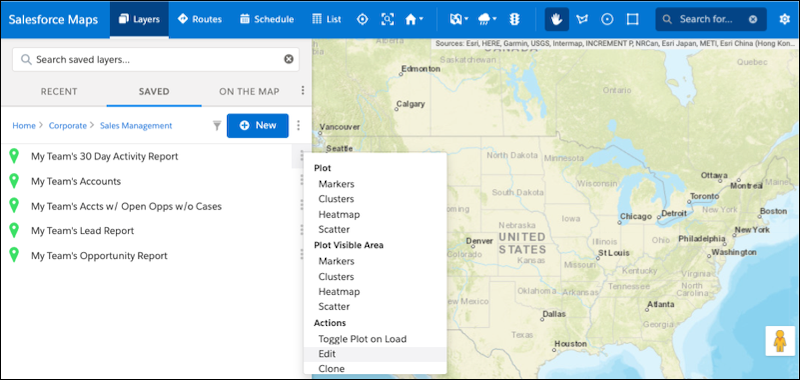Image resolution: width=800 pixels, height=380 pixels.
Task: Click marker icon of Accts w/ Open Opps
Action: (14, 206)
